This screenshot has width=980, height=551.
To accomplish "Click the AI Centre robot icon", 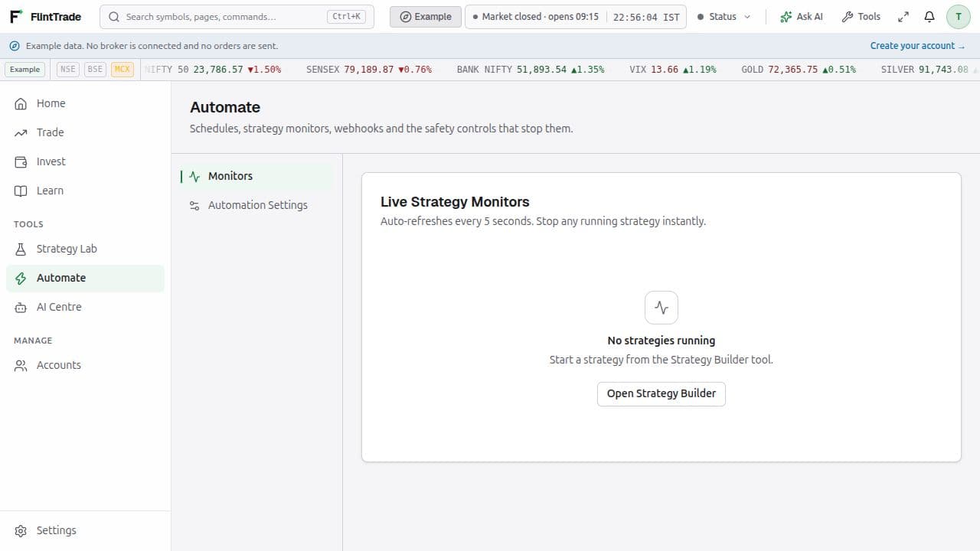I will pos(21,307).
